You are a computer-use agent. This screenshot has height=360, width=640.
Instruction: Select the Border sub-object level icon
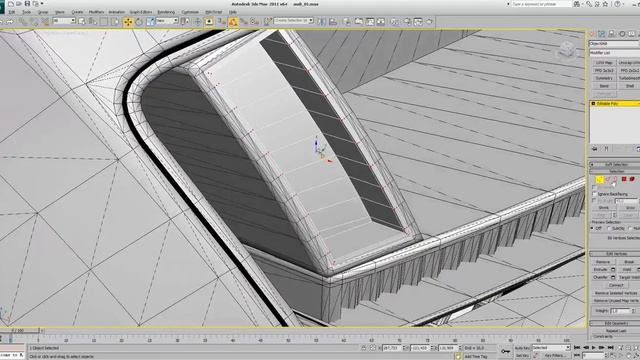(616, 179)
